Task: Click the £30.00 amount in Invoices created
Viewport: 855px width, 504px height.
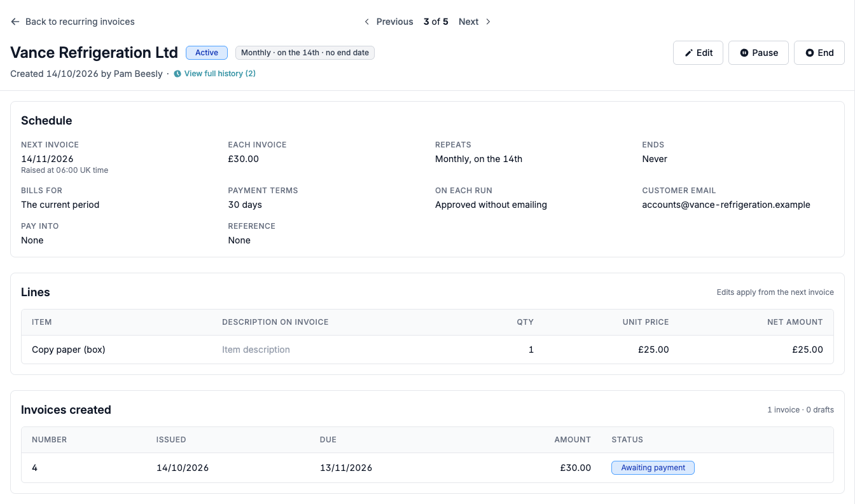Action: click(x=576, y=468)
